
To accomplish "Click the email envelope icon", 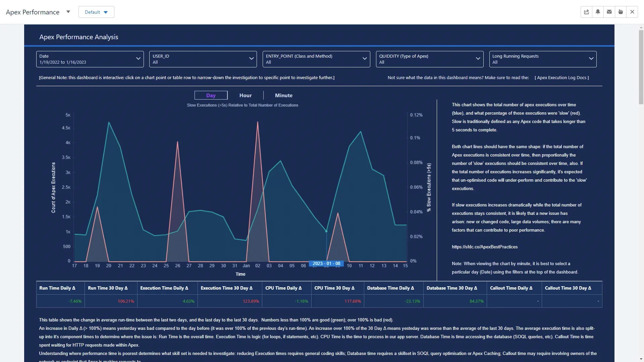I will tap(609, 12).
